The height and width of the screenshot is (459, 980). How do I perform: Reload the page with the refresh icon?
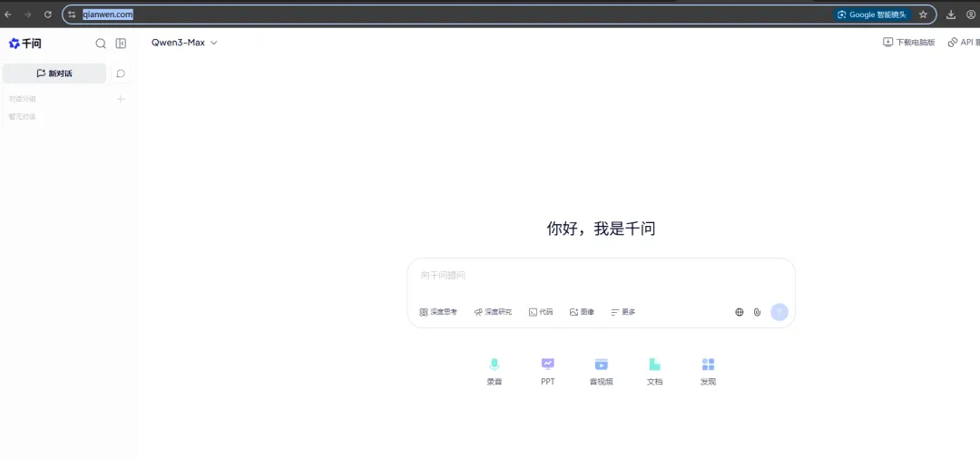[x=48, y=15]
